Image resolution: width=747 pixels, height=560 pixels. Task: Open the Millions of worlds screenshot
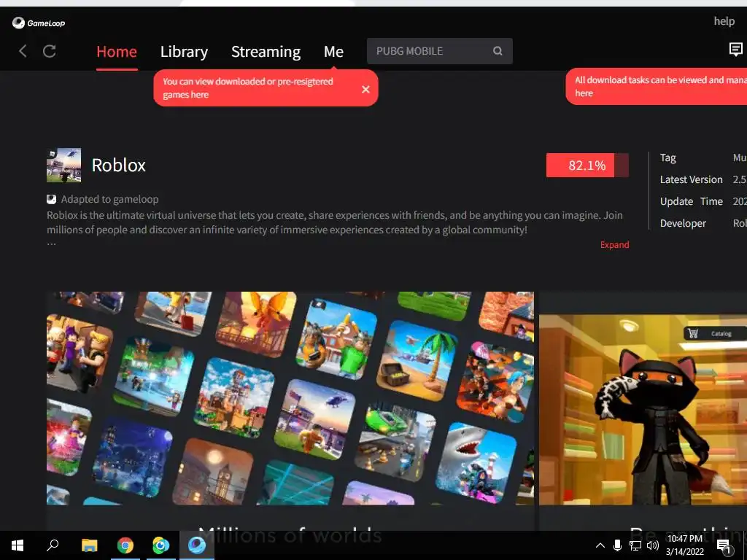[x=290, y=398]
